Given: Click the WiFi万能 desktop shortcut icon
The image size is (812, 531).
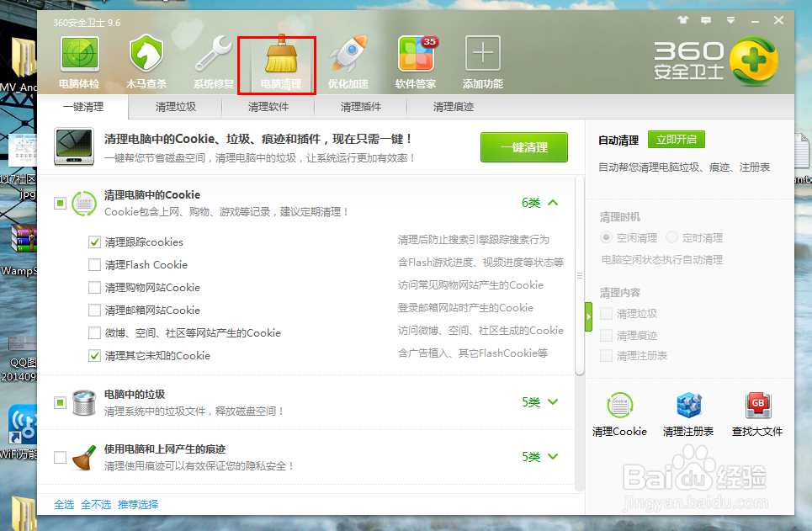Looking at the screenshot, I should pos(21,425).
